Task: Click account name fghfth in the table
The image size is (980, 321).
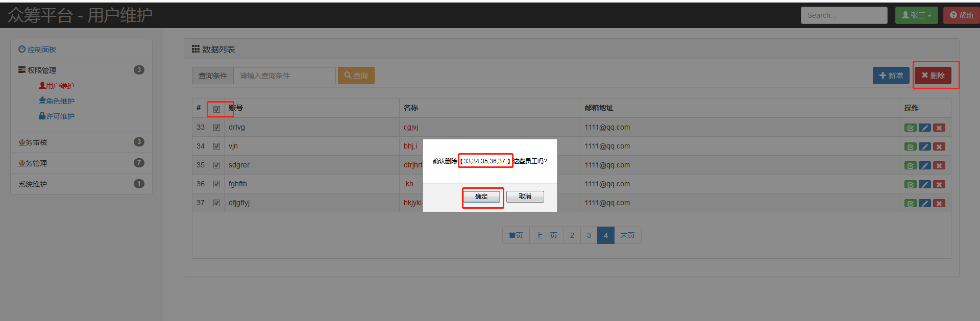Action: tap(238, 184)
